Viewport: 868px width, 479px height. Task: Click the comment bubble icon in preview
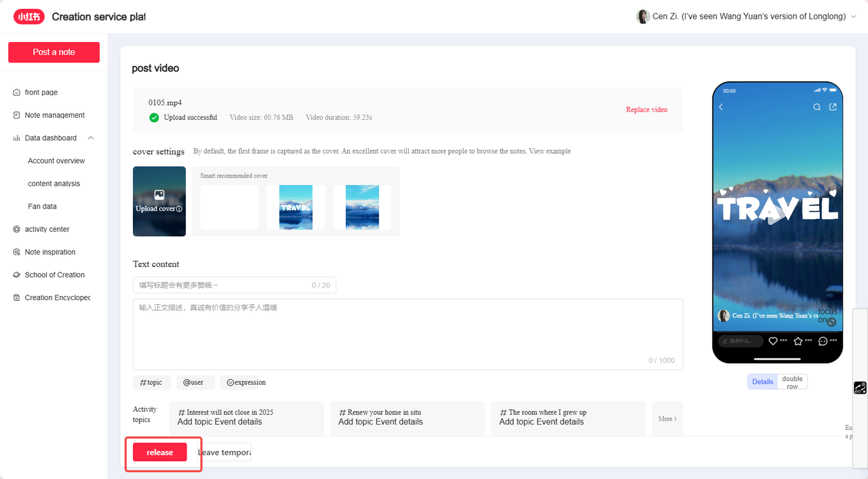pyautogui.click(x=823, y=341)
